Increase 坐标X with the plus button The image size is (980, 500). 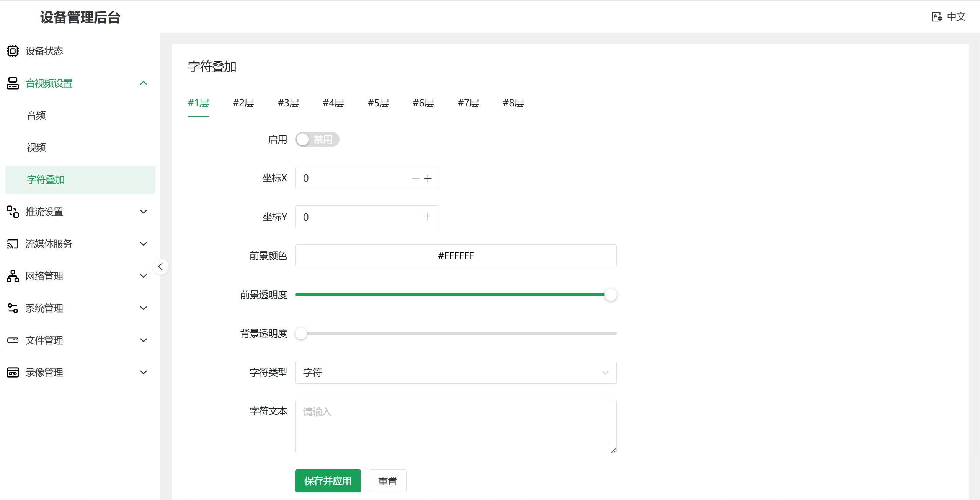tap(428, 178)
